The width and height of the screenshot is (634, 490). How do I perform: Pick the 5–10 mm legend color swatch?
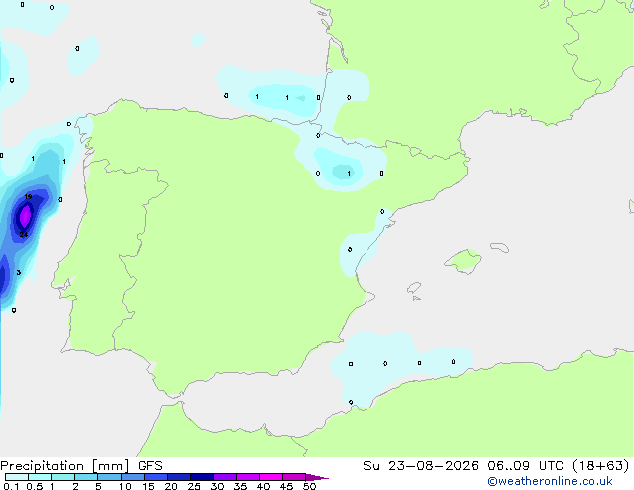(109, 477)
